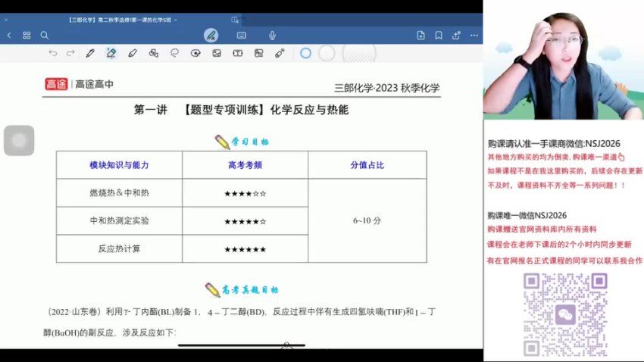Go back with the left chevron
Viewport: 644px width, 362px height.
click(x=9, y=36)
